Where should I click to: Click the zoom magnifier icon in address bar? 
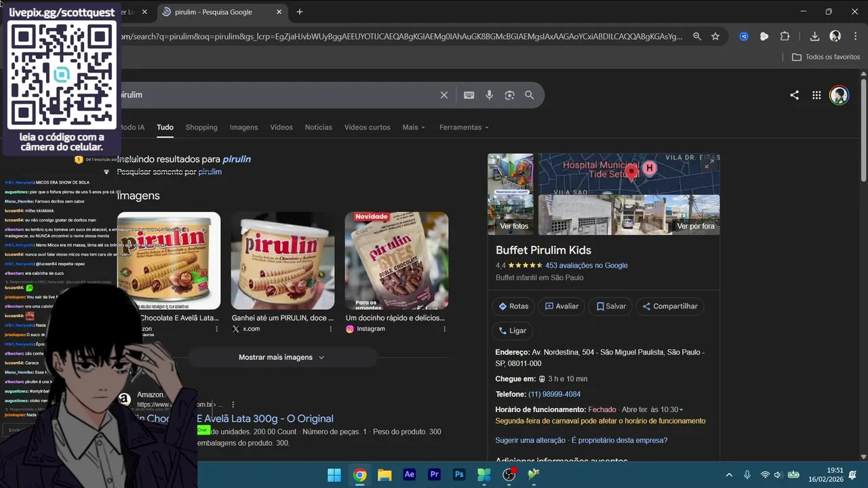697,37
